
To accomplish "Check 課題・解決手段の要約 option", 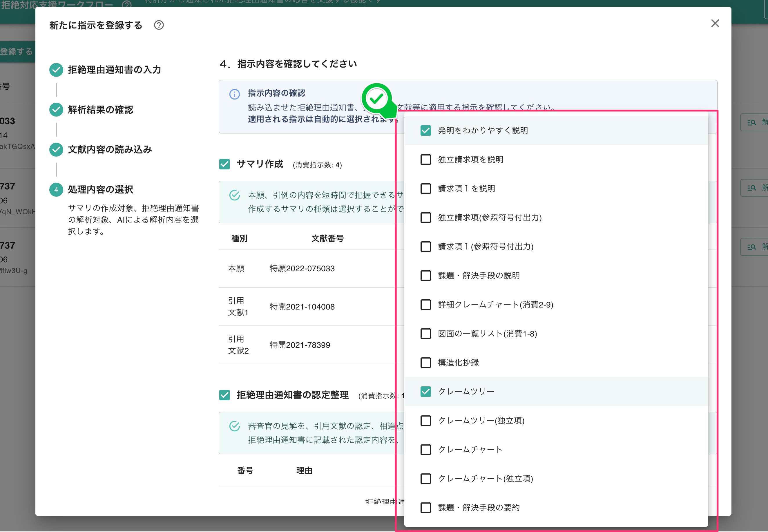I will click(x=425, y=507).
